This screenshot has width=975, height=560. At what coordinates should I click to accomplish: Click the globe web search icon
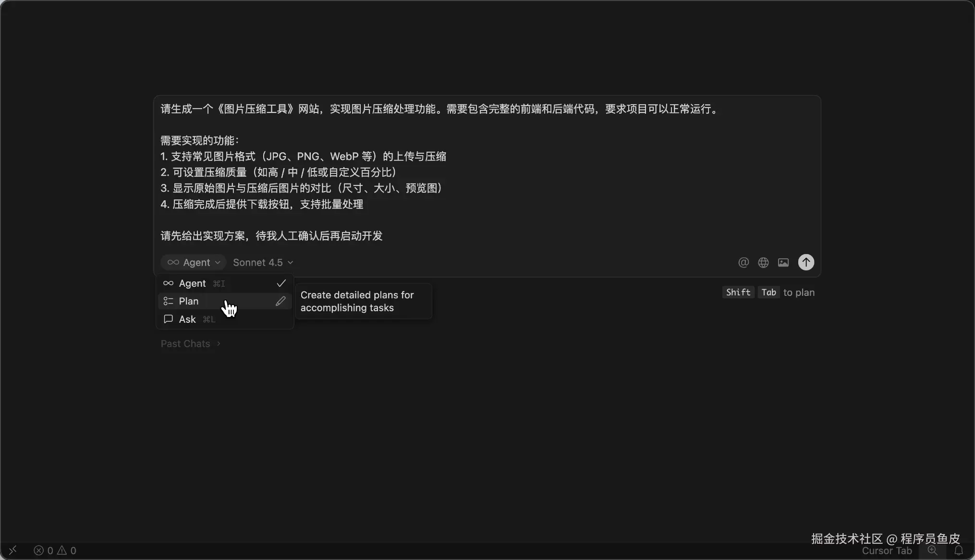coord(763,262)
